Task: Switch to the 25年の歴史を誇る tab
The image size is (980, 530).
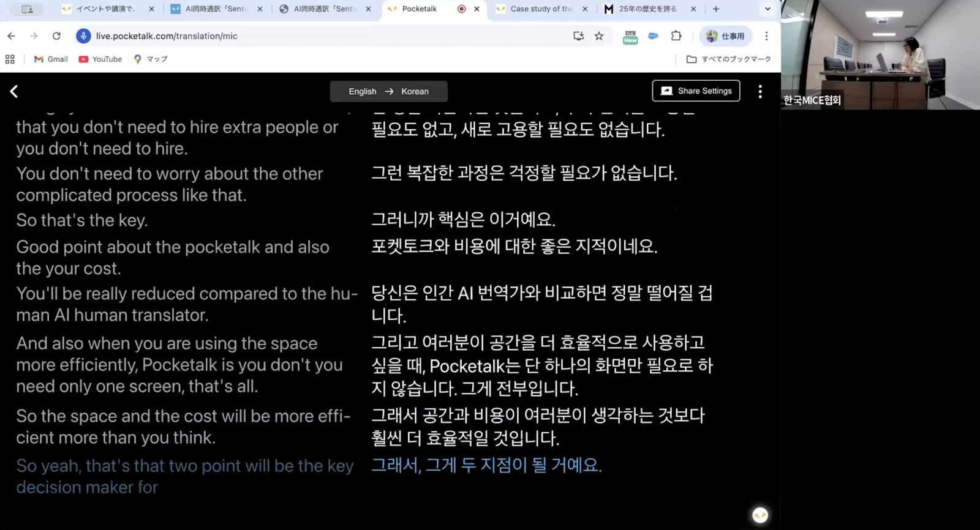Action: pos(647,9)
